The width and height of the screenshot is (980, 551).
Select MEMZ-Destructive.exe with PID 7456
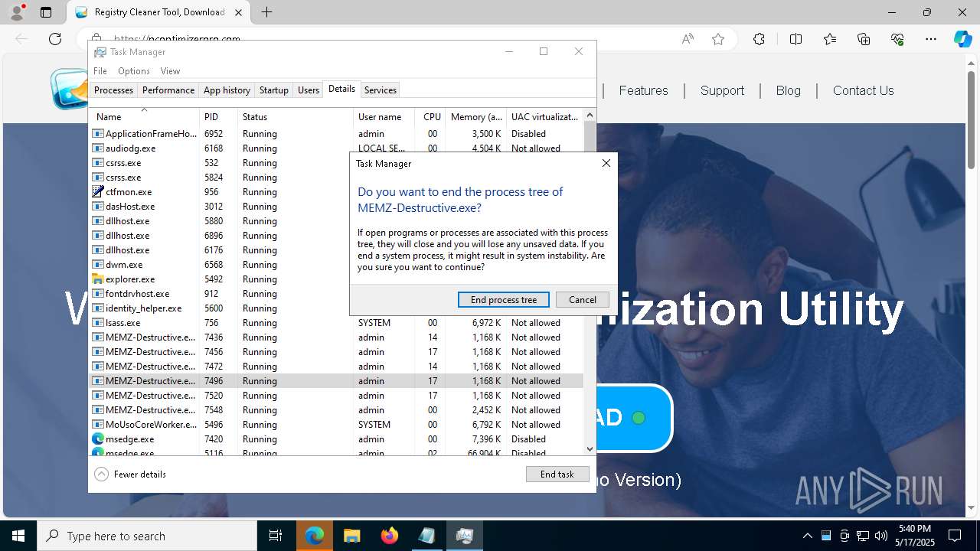(337, 352)
